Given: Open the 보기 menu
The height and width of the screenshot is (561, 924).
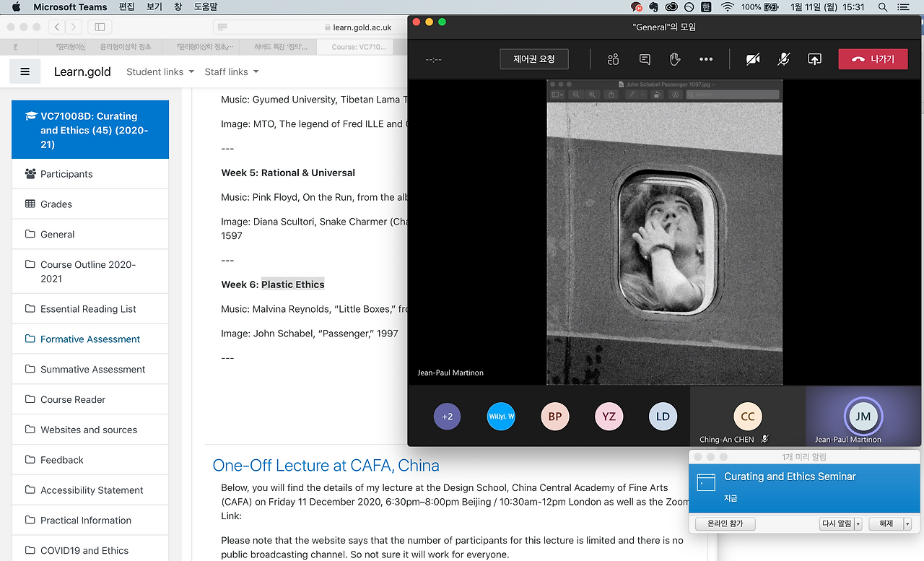Looking at the screenshot, I should 154,7.
